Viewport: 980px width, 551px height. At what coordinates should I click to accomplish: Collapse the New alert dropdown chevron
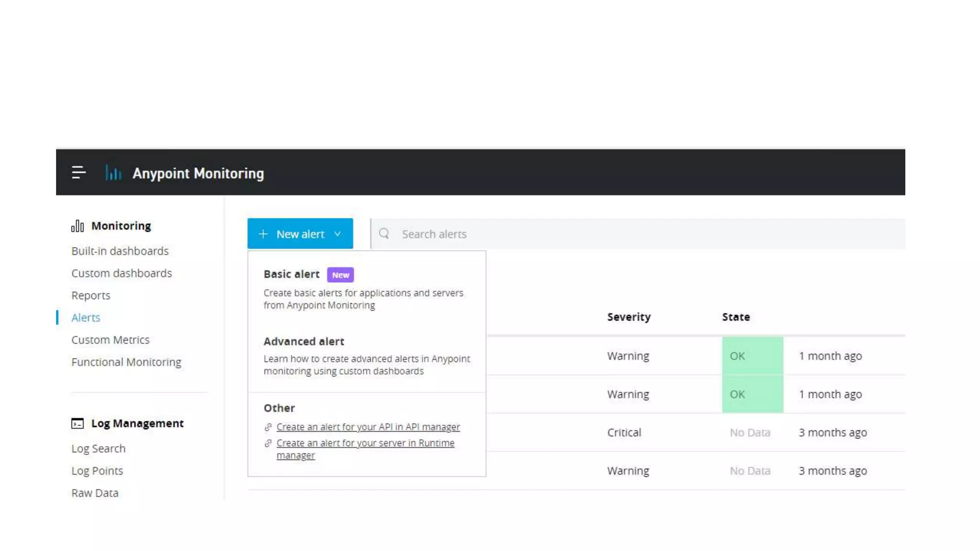point(337,234)
